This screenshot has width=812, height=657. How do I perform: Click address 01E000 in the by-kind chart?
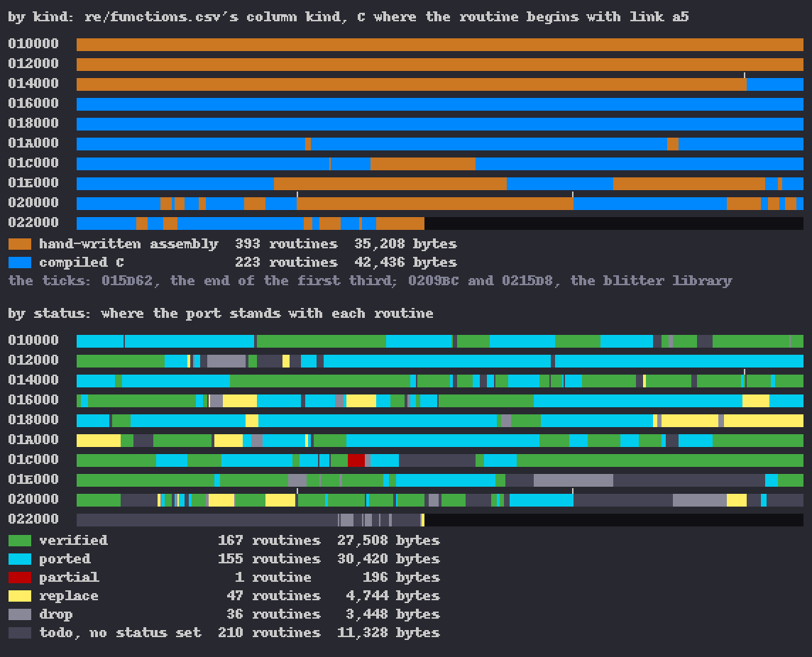(x=33, y=183)
